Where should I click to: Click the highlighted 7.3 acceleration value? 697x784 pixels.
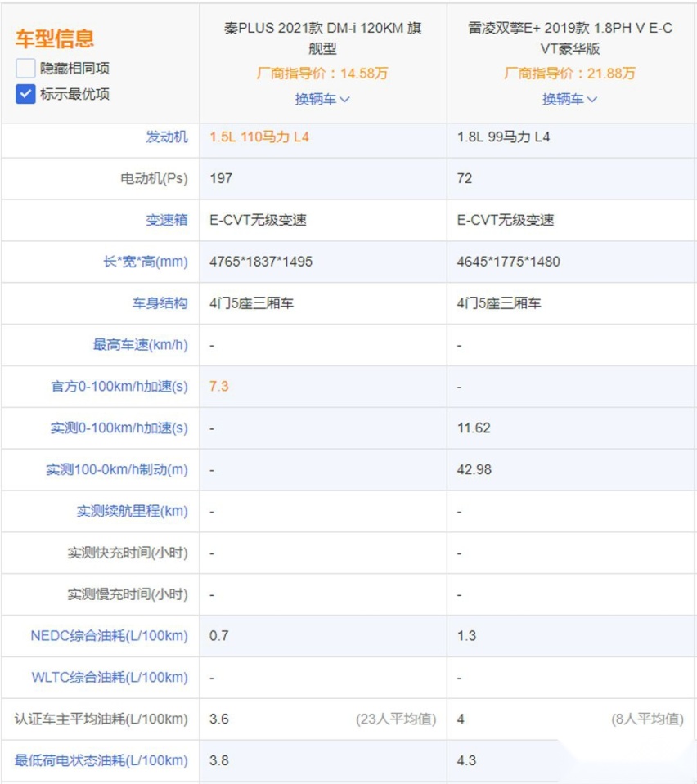(218, 387)
